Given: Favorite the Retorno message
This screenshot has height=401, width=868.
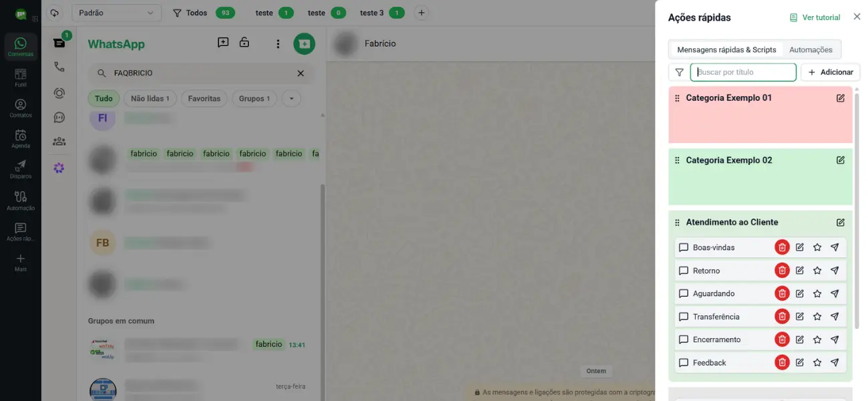Looking at the screenshot, I should [x=817, y=271].
